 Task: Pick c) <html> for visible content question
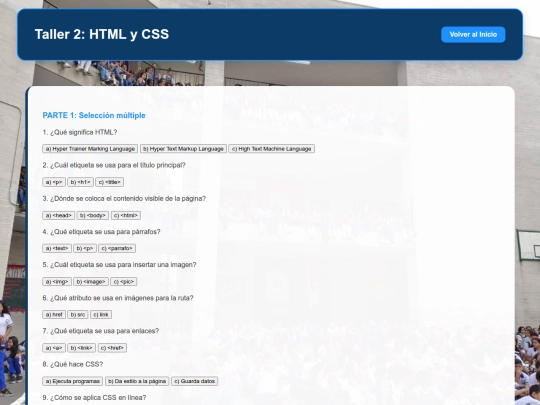pyautogui.click(x=126, y=215)
